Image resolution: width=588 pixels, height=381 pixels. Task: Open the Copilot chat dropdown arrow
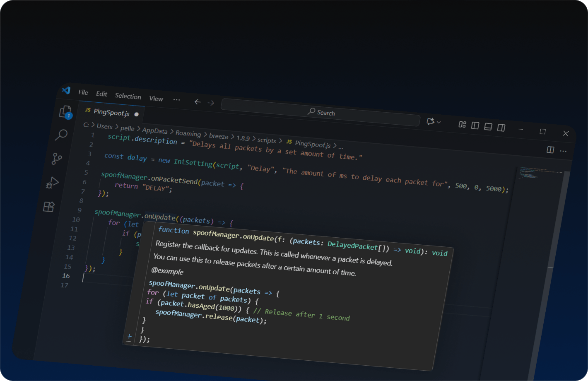pos(439,122)
